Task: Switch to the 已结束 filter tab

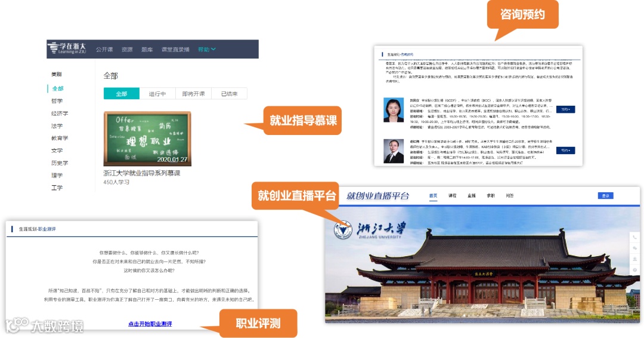Action: (229, 94)
